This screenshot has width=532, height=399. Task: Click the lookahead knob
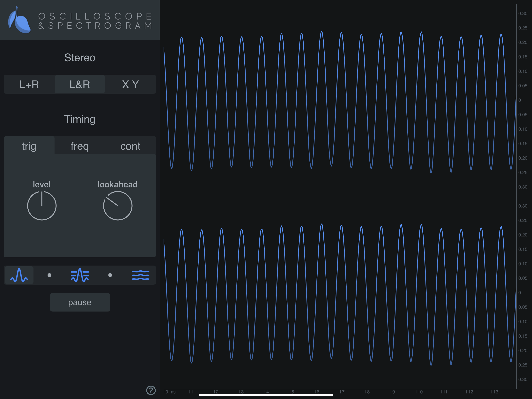tap(118, 206)
